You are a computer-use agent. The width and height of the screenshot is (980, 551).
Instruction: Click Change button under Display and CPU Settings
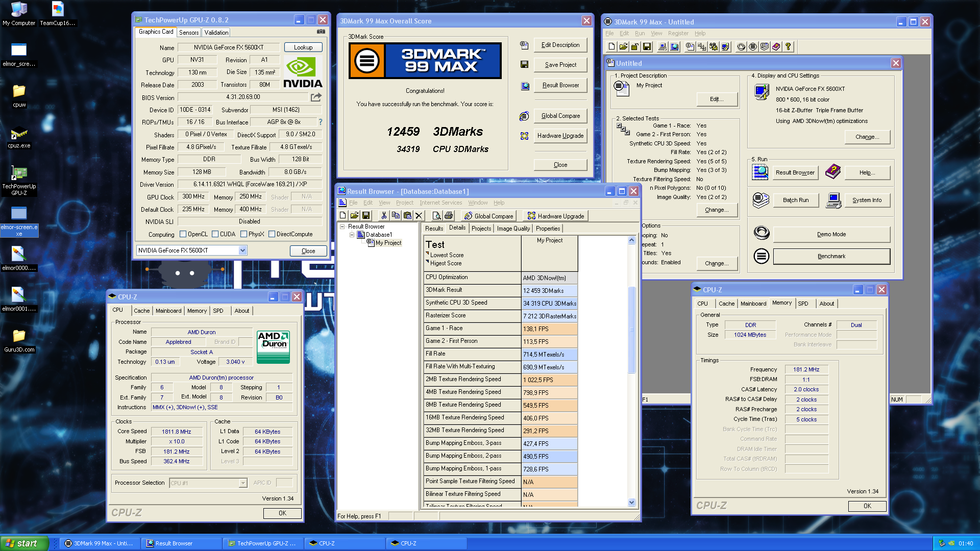pyautogui.click(x=867, y=137)
